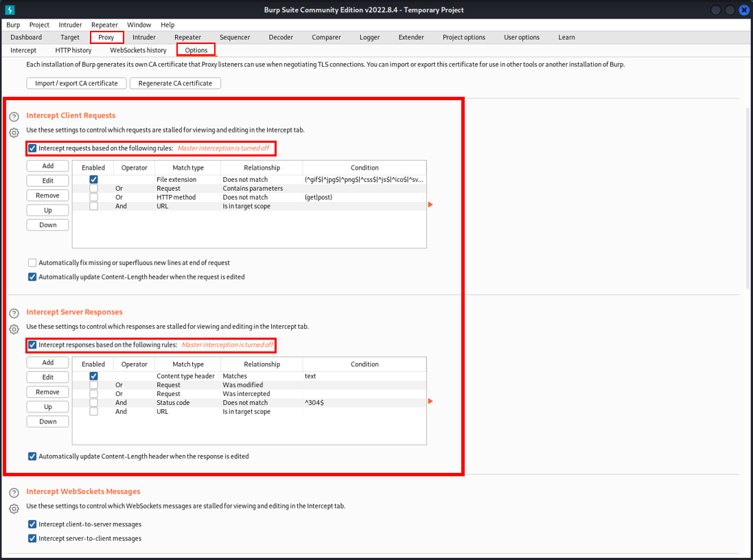The height and width of the screenshot is (560, 753).
Task: Switch to the Logger tab
Action: click(369, 37)
